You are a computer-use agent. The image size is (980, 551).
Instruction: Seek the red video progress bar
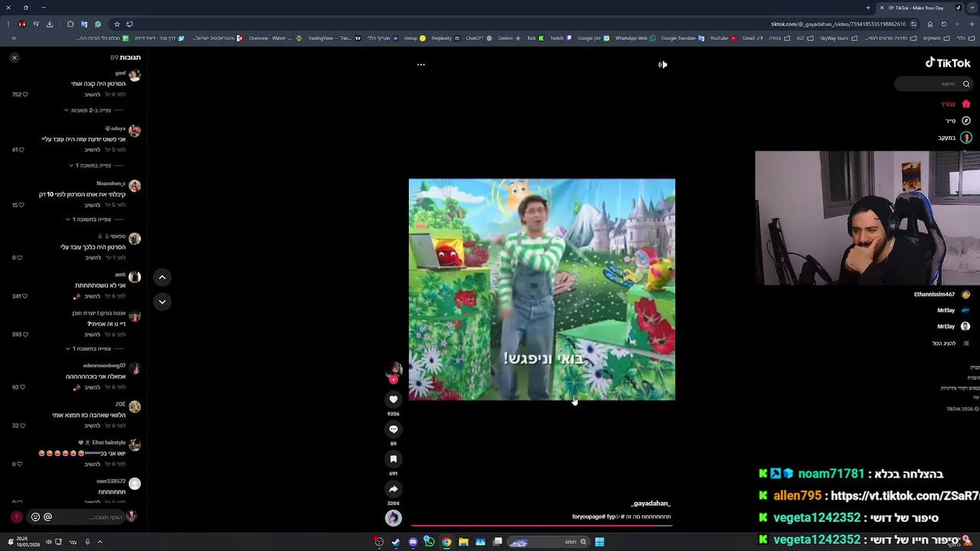click(541, 526)
